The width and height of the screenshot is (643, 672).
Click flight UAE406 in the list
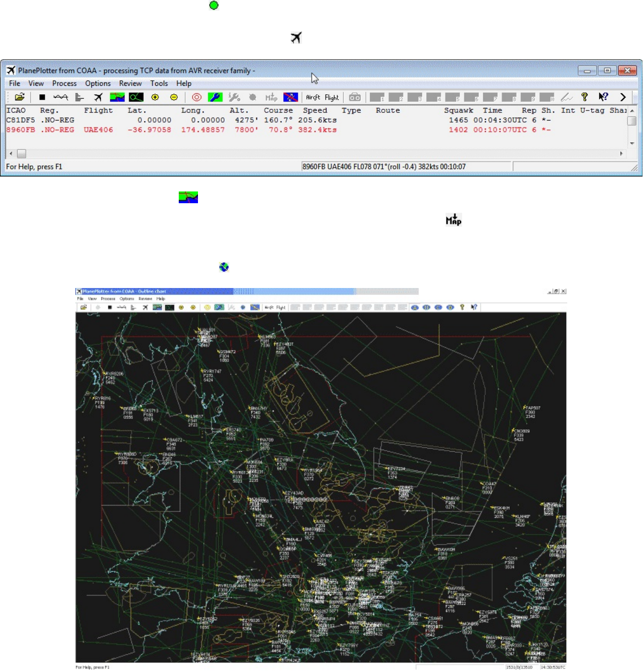pos(99,130)
